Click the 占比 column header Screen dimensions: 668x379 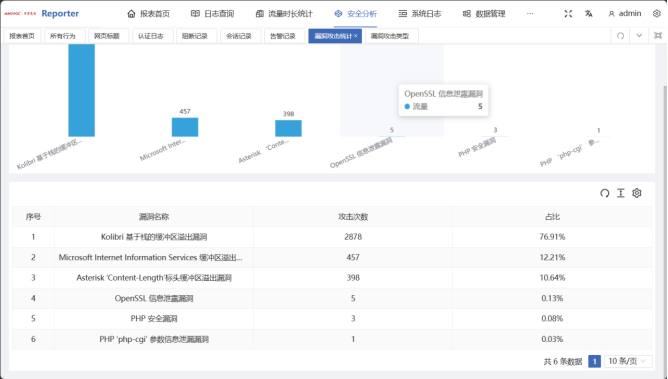pos(552,217)
